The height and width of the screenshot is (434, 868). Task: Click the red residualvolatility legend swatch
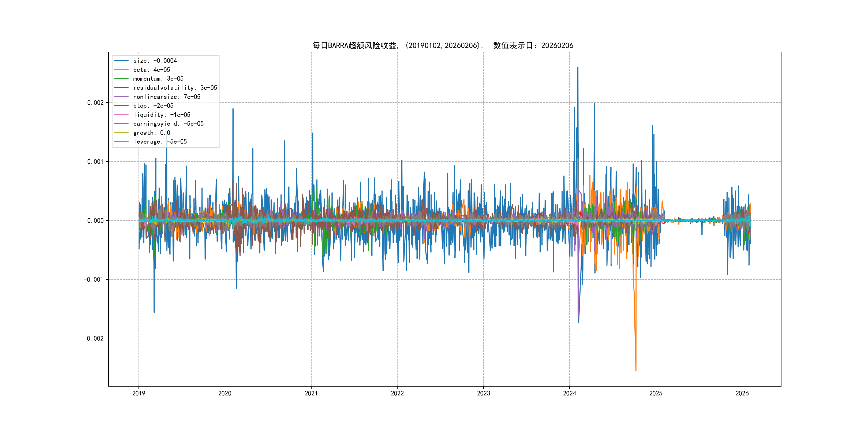click(x=121, y=88)
